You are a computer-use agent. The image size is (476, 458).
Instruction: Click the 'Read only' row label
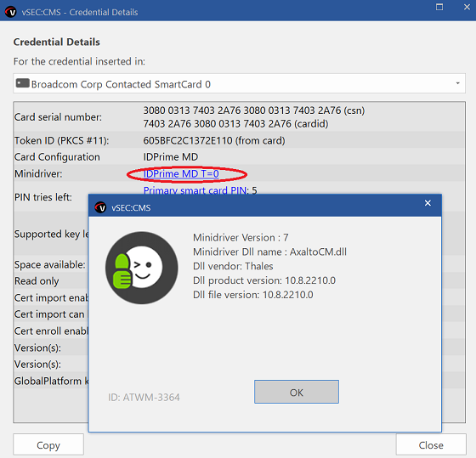coord(37,281)
